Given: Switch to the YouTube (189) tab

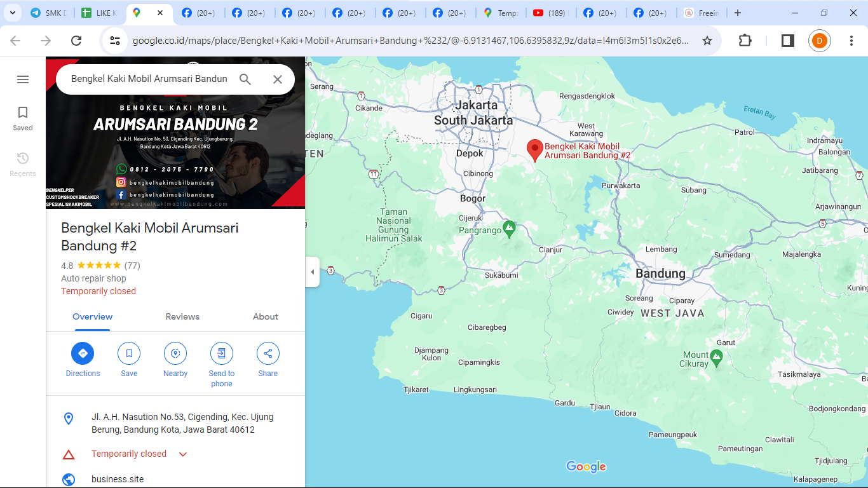Looking at the screenshot, I should click(x=550, y=13).
